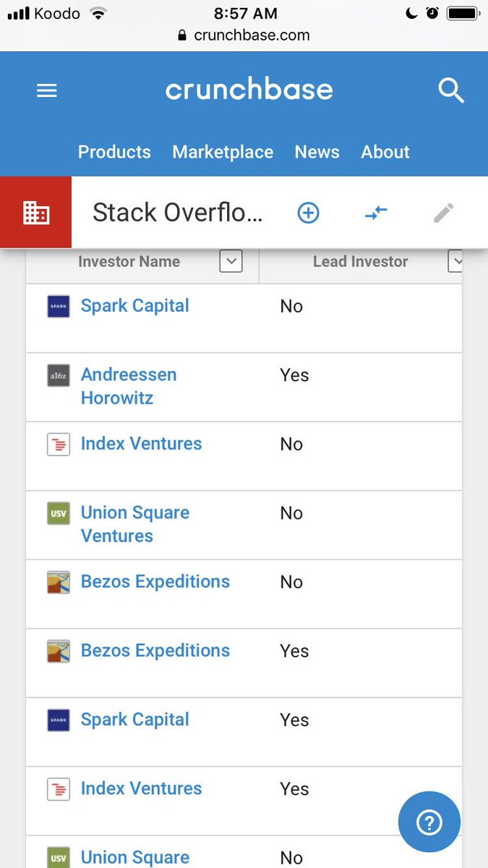The width and height of the screenshot is (488, 868).
Task: Open the Investor Name column dropdown
Action: coord(231,262)
